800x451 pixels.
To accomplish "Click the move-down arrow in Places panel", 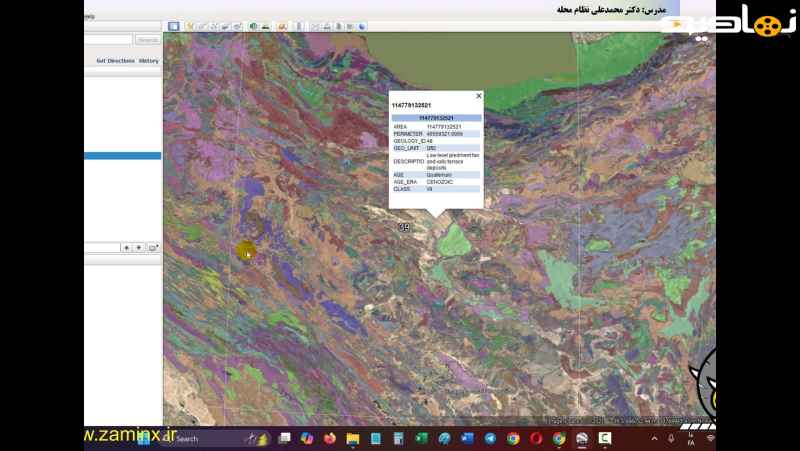I will pyautogui.click(x=139, y=247).
